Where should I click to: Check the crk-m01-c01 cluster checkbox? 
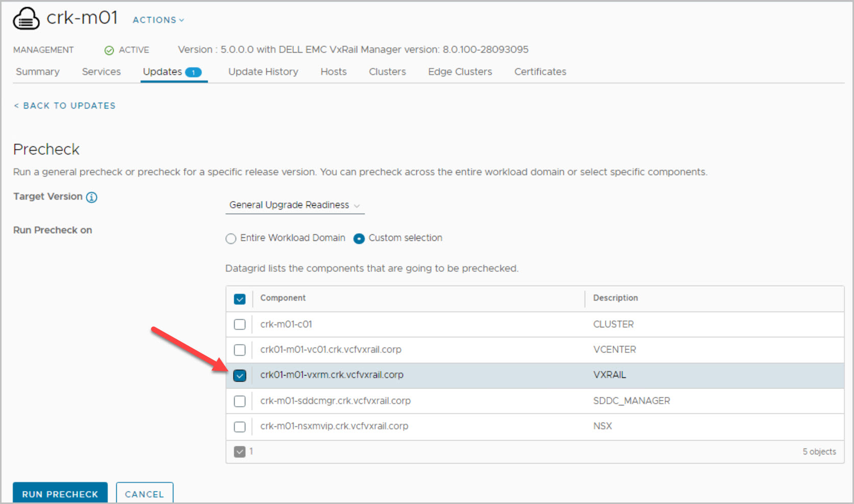tap(239, 324)
